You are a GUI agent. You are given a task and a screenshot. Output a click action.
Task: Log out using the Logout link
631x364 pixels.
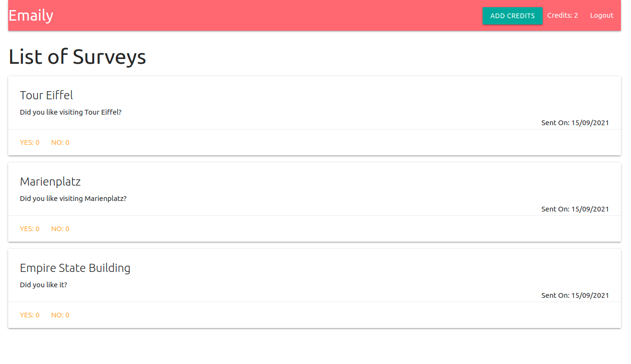click(x=601, y=15)
